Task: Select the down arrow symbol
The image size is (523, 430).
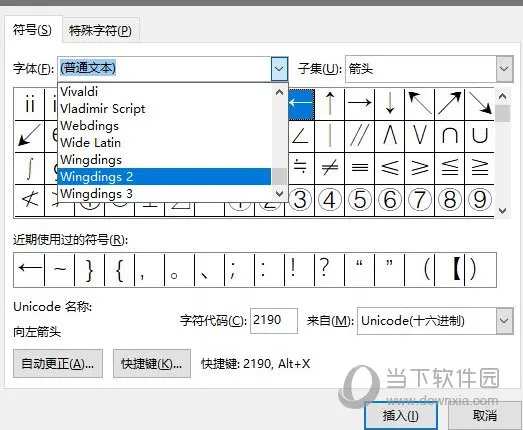Action: click(x=390, y=104)
